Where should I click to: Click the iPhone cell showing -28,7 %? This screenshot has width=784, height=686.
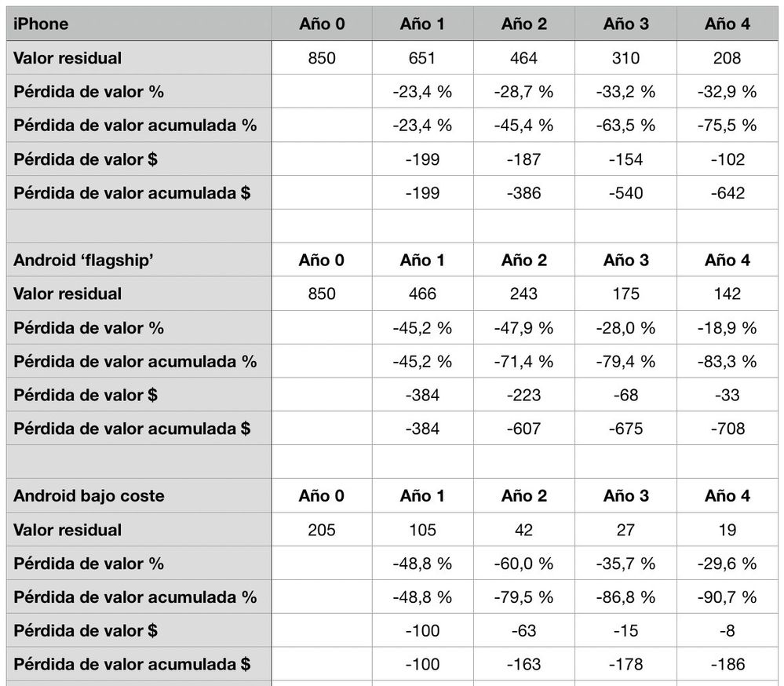[x=523, y=92]
